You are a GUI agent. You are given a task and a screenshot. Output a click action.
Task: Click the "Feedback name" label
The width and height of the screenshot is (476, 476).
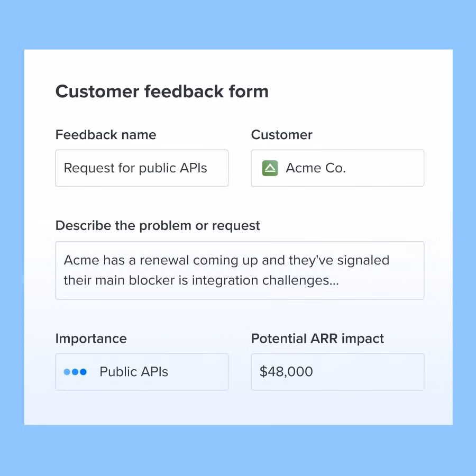[106, 135]
